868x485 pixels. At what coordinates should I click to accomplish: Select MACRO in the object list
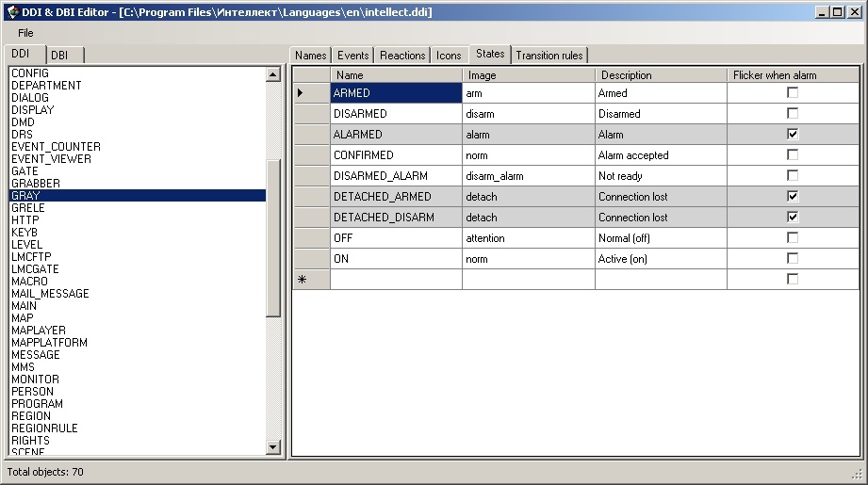tap(29, 282)
